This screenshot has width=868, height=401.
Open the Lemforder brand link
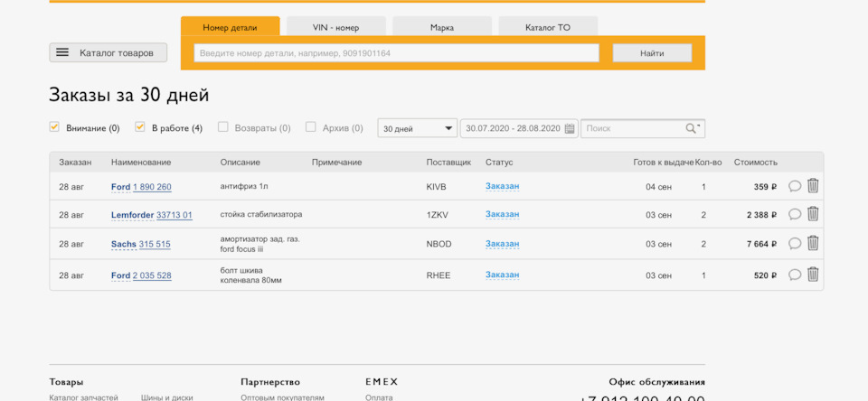coord(132,215)
